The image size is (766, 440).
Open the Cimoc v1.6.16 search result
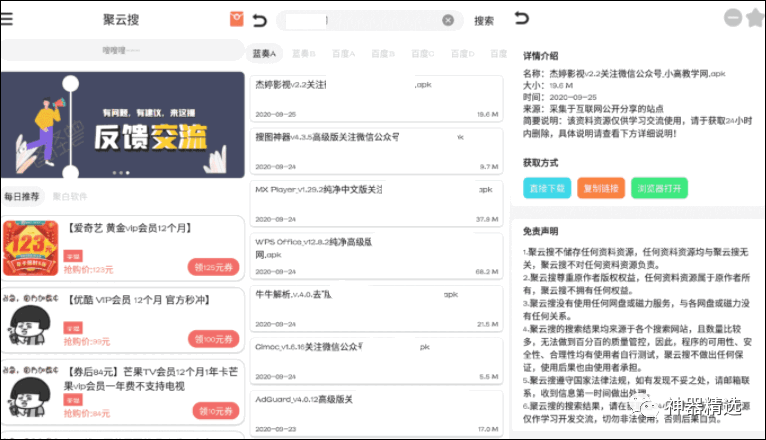376,361
